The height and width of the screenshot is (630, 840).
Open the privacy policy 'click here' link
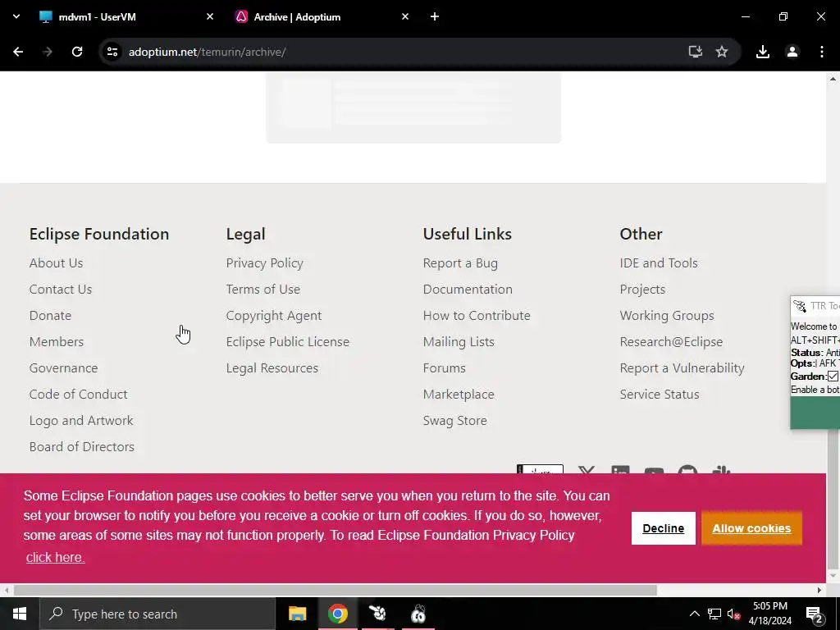coord(55,557)
